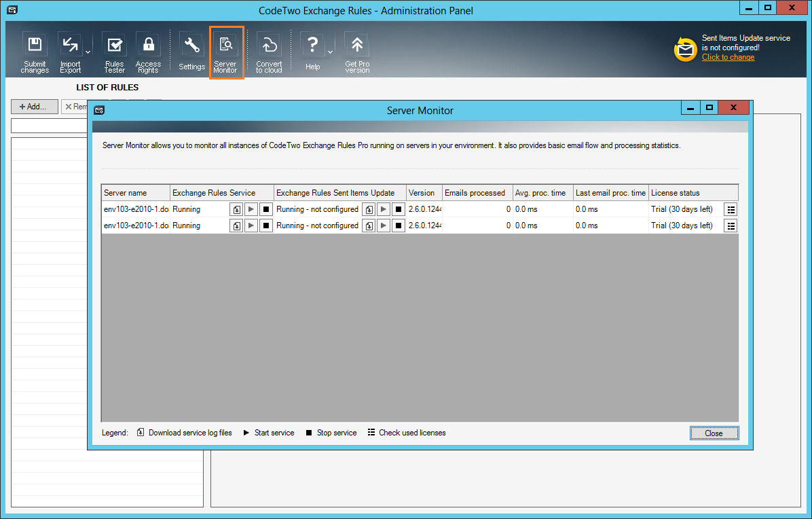The image size is (812, 519).
Task: Click the Add... button in List of Rules
Action: (34, 106)
